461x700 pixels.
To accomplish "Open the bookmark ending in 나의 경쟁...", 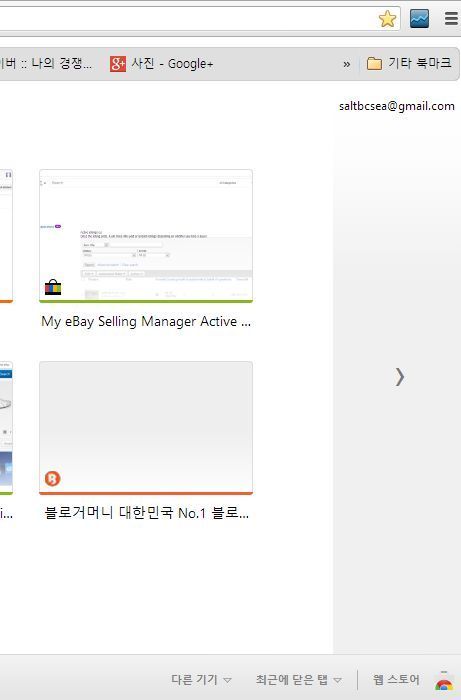I will 46,63.
